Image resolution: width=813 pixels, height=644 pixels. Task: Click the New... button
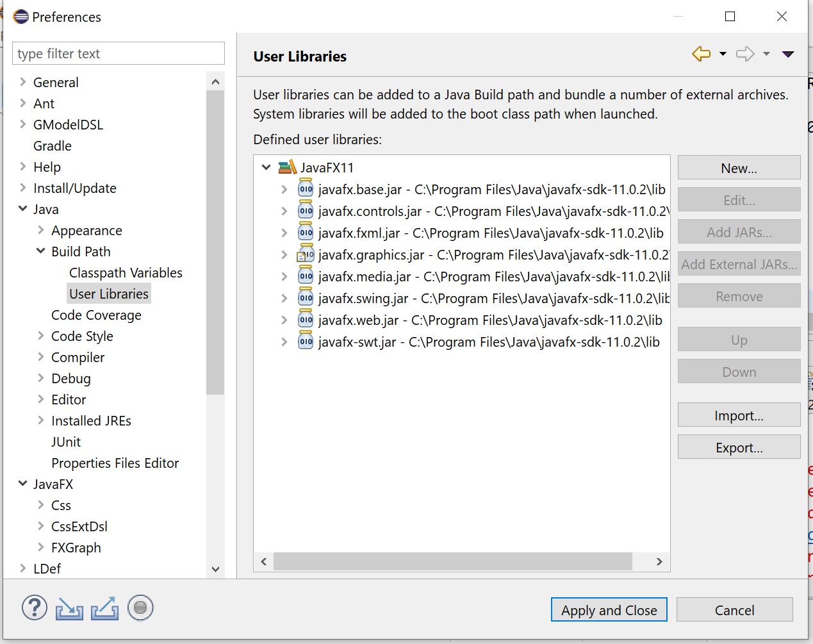pos(739,168)
